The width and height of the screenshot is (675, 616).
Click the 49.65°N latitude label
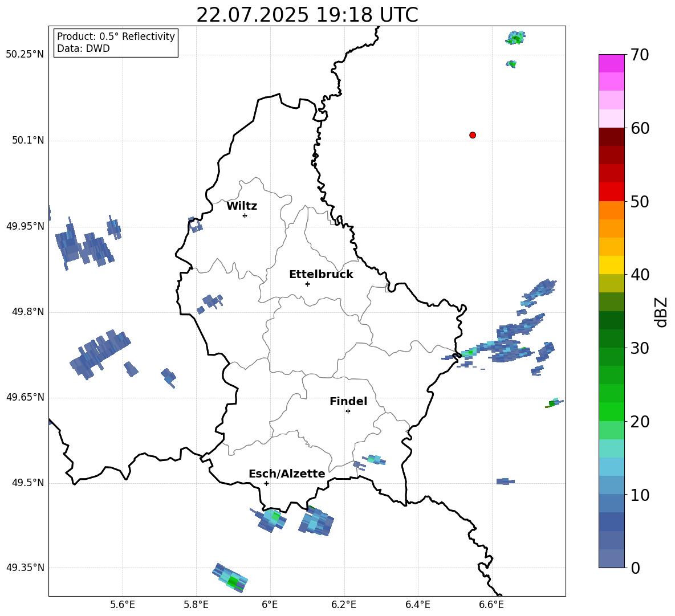tap(25, 397)
